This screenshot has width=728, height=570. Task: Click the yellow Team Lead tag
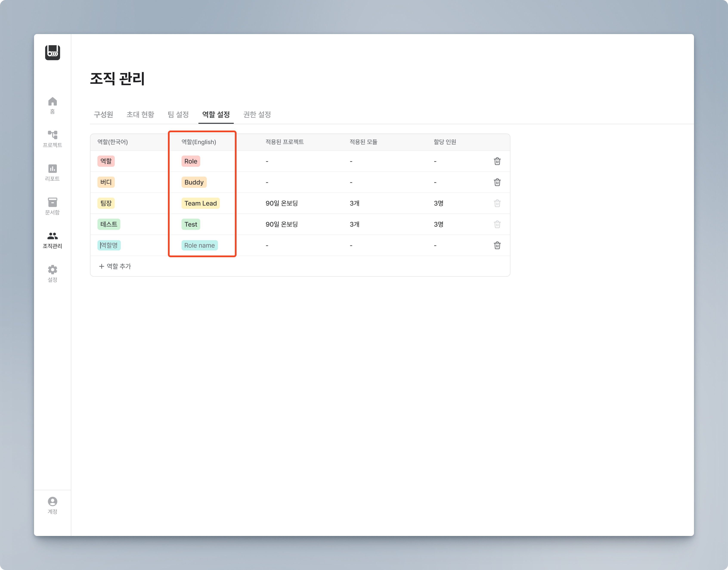(x=200, y=203)
